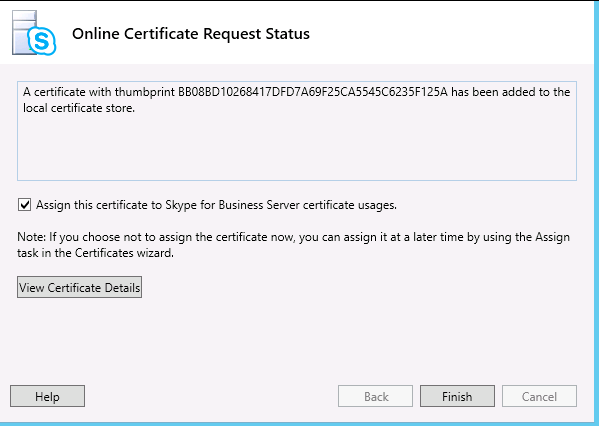Uncheck Assign this certificate to Skype usages
599x426 pixels.
tap(24, 205)
